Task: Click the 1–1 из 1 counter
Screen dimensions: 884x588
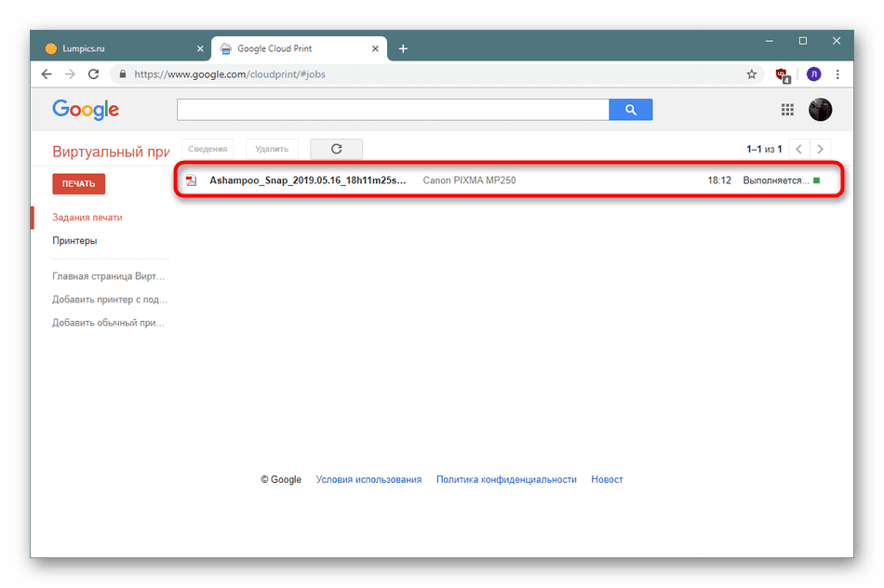Action: [764, 149]
